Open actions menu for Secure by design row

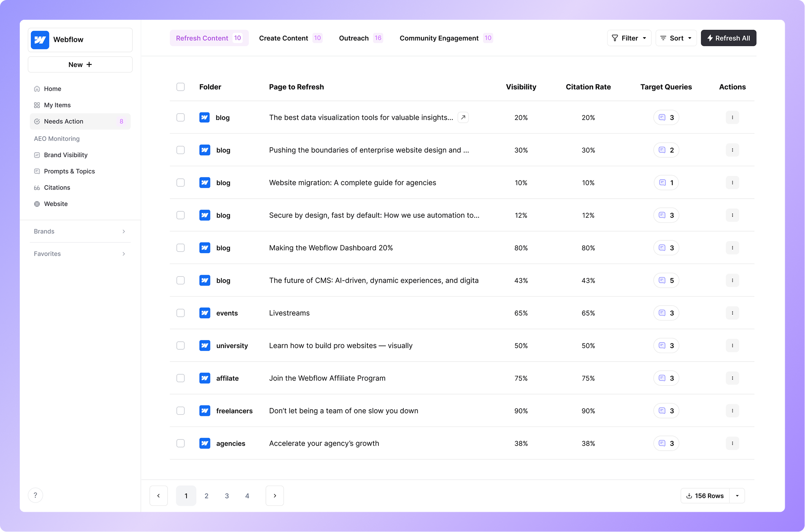pos(732,215)
